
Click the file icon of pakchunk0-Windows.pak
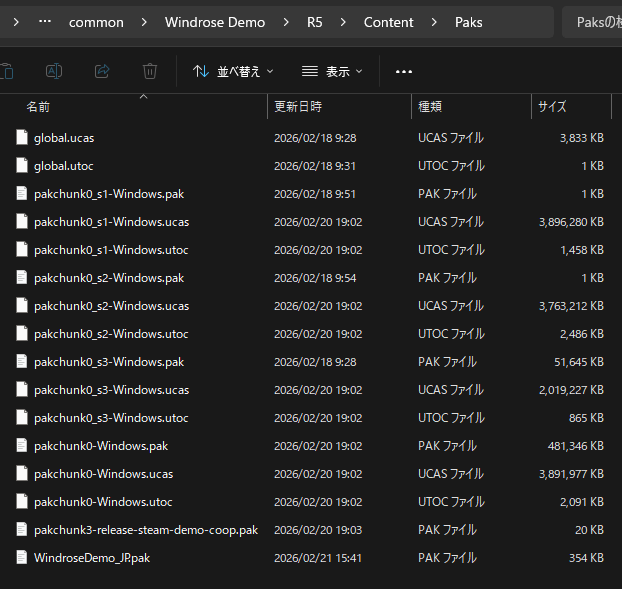coord(22,446)
